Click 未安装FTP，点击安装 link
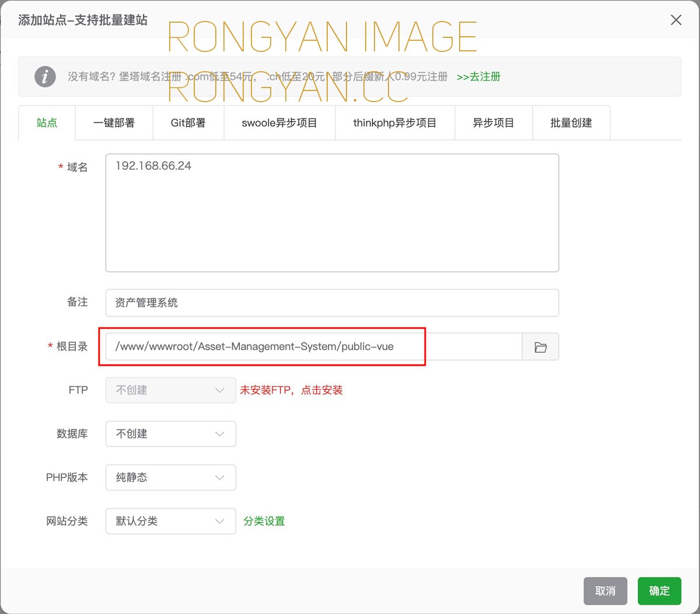Image resolution: width=700 pixels, height=614 pixels. [x=291, y=390]
